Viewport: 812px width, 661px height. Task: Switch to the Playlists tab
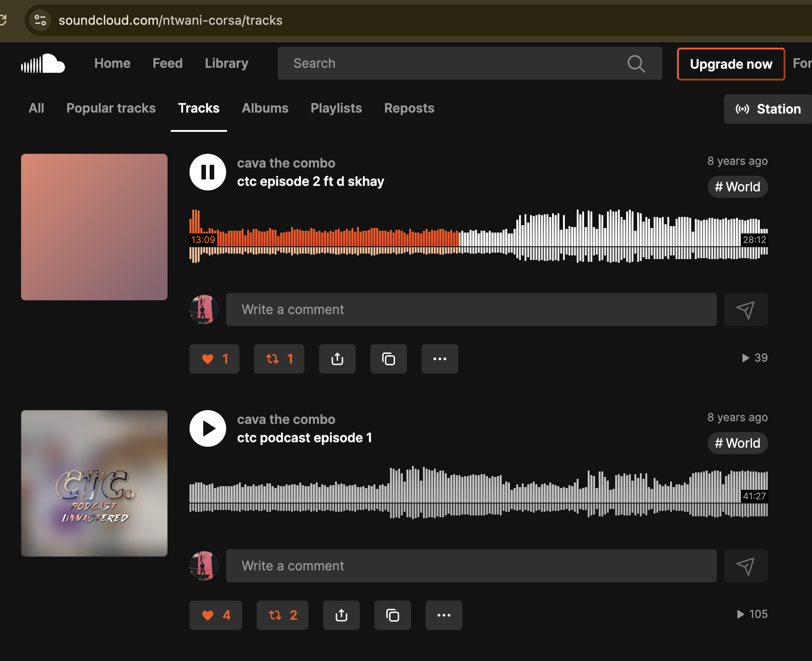point(336,108)
